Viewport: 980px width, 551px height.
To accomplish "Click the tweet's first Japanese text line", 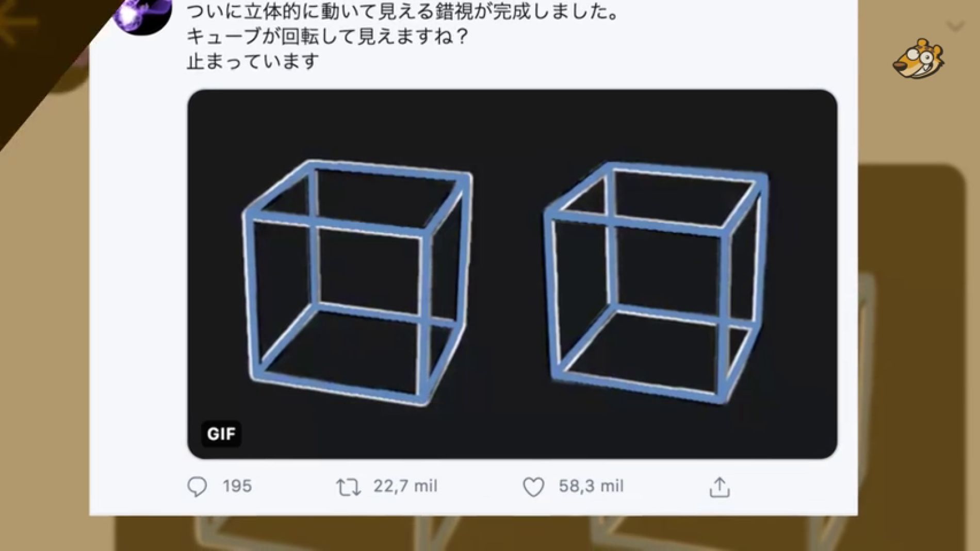I will [x=402, y=11].
